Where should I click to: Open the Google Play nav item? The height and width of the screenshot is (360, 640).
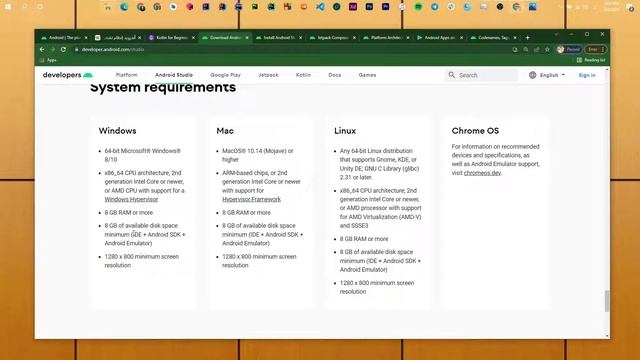tap(225, 75)
